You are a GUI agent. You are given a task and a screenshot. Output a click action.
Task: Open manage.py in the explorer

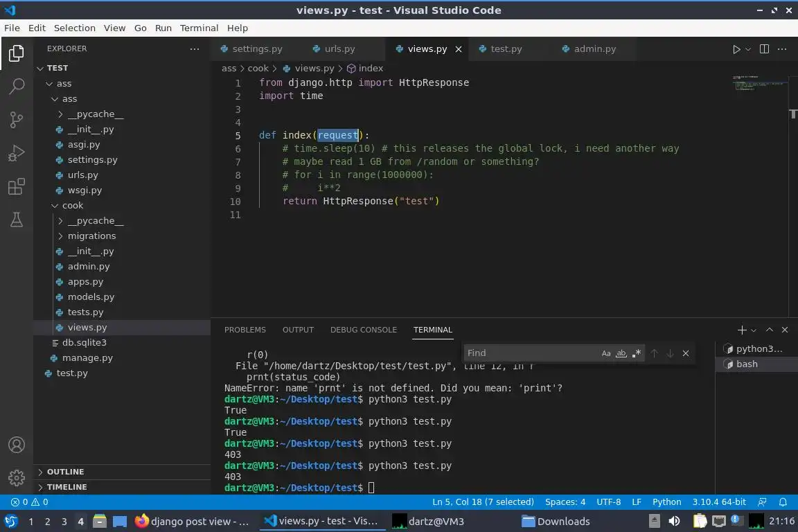87,358
